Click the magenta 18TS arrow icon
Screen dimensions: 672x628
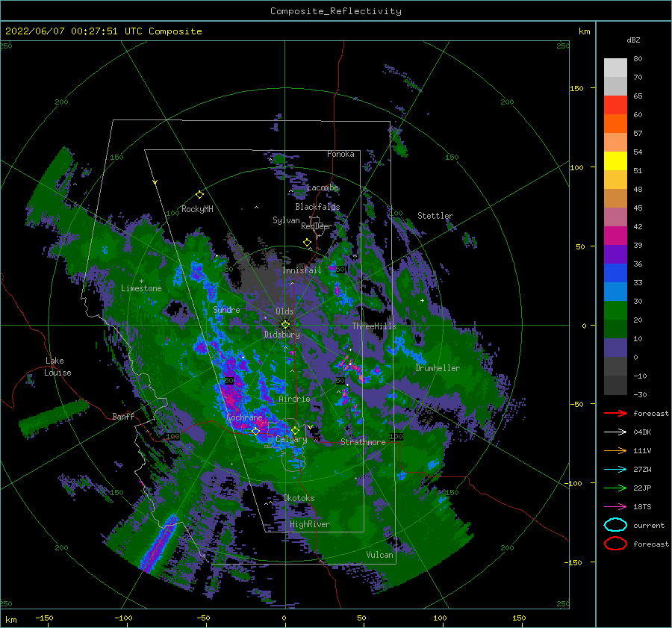click(615, 507)
